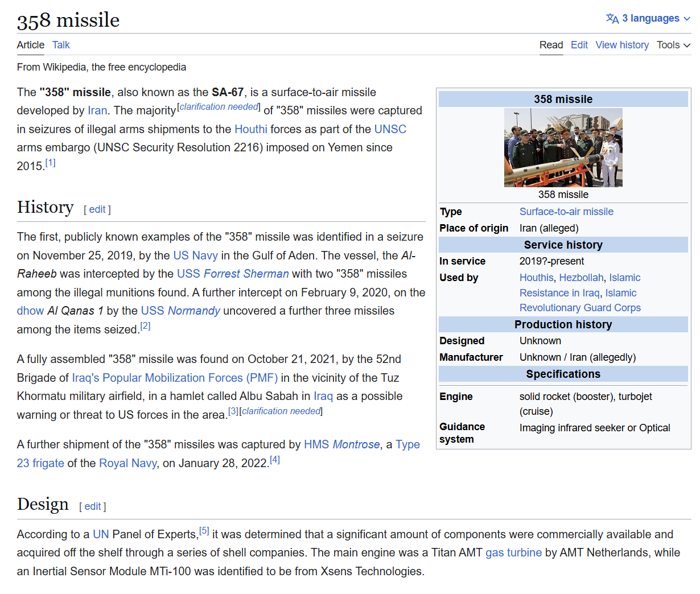The image size is (700, 594).
Task: Expand the Tools menu
Action: [x=674, y=45]
